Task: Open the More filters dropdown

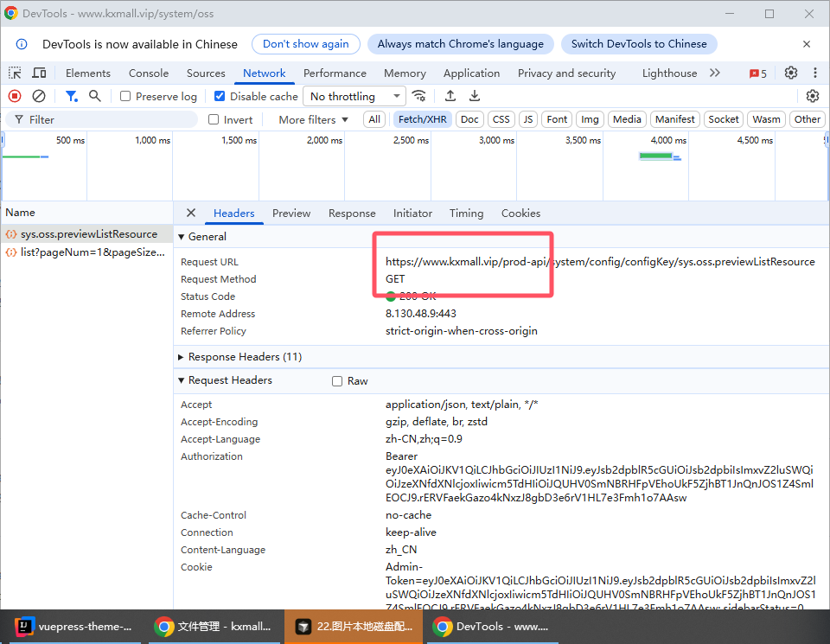Action: coord(313,119)
